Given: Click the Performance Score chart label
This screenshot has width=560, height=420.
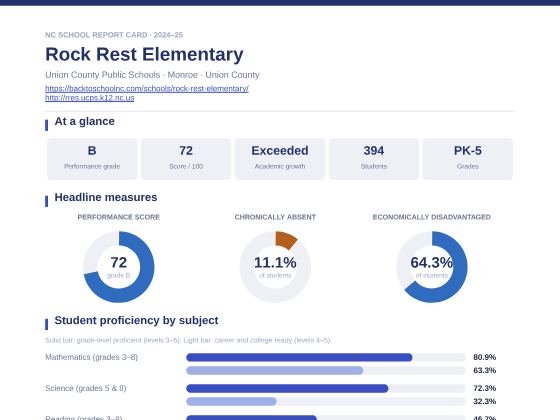Looking at the screenshot, I should pyautogui.click(x=119, y=217).
